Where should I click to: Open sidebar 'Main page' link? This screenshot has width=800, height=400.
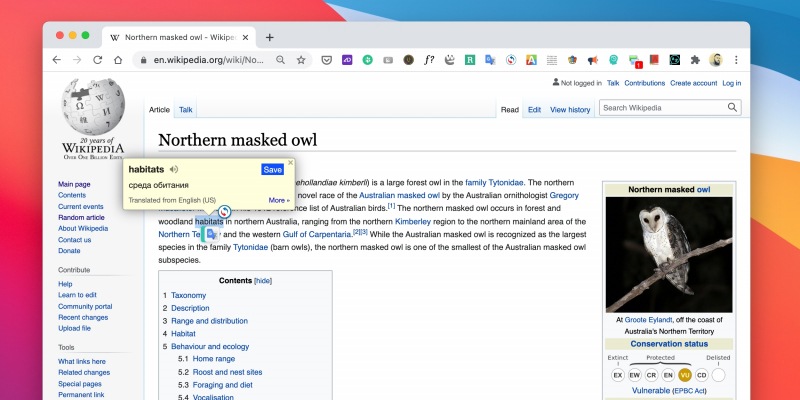74,184
